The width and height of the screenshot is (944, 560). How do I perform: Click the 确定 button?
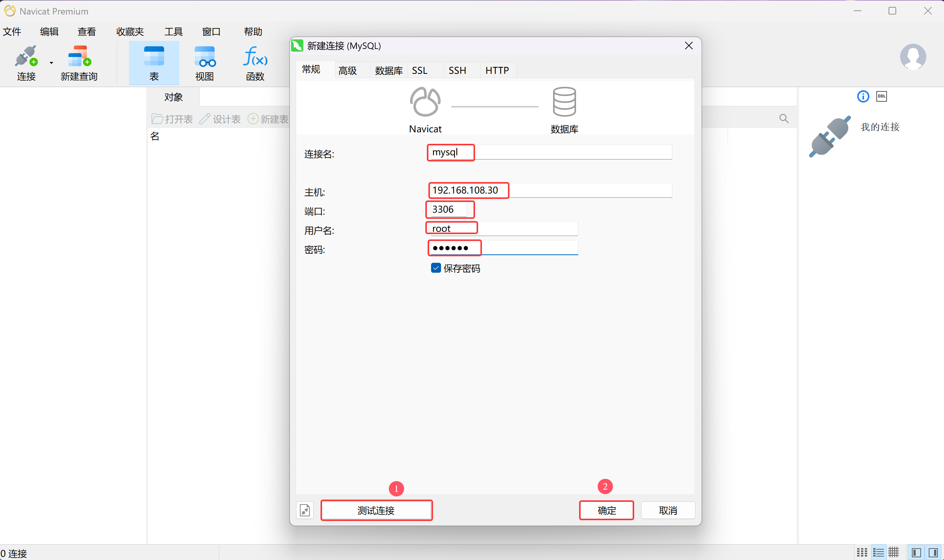pyautogui.click(x=606, y=510)
